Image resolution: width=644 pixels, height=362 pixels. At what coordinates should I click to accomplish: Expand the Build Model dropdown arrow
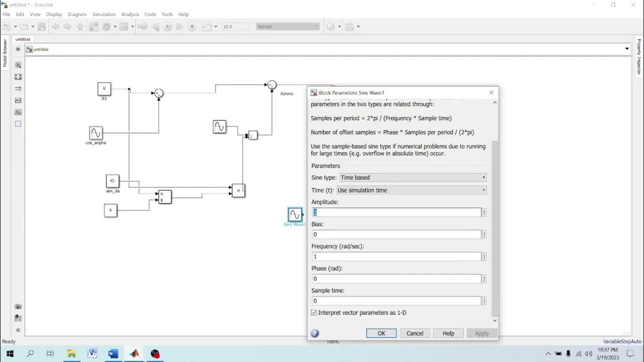coord(359,27)
